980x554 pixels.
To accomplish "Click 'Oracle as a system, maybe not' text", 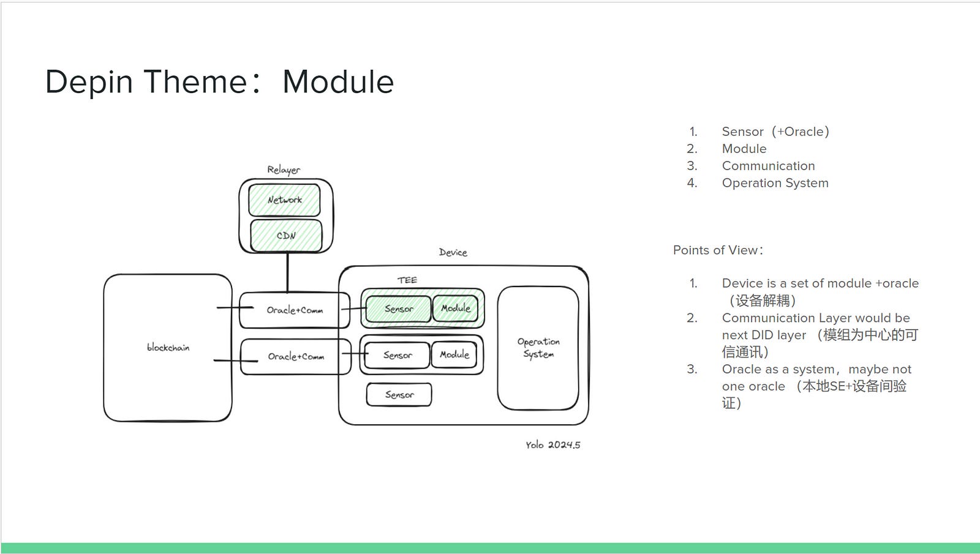I will pos(816,369).
